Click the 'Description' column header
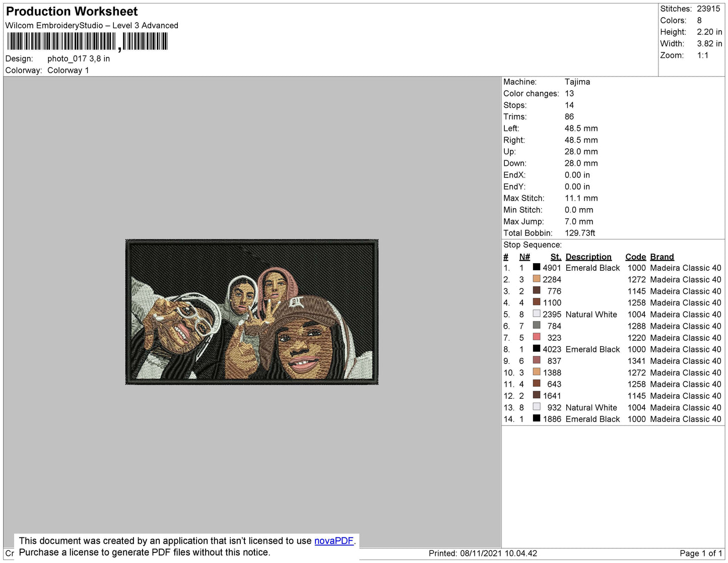This screenshot has width=728, height=563. (588, 257)
